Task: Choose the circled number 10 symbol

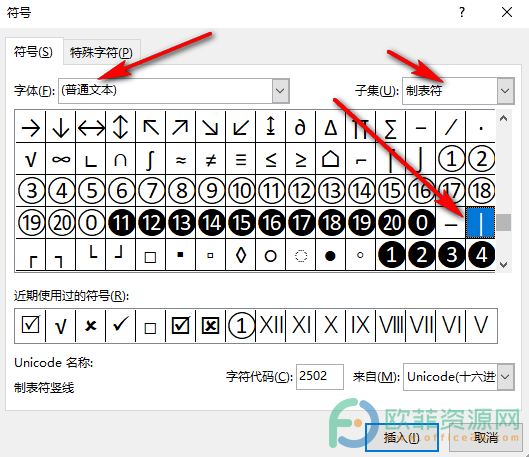Action: pos(241,191)
